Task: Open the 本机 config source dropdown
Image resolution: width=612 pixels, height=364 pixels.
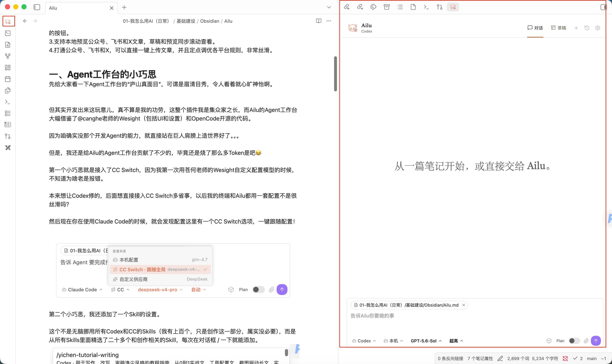Action: point(393,341)
